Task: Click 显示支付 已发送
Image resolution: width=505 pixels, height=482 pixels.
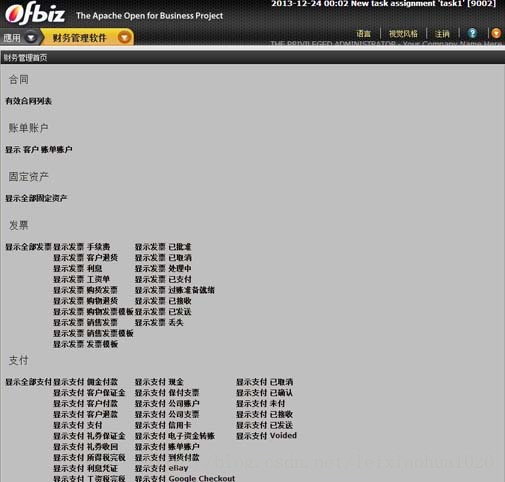Action: pyautogui.click(x=265, y=425)
